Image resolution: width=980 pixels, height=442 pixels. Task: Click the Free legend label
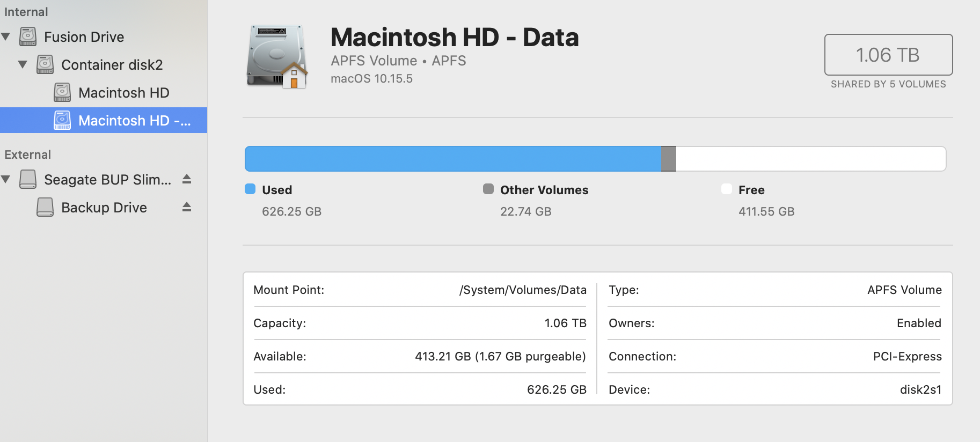click(751, 190)
